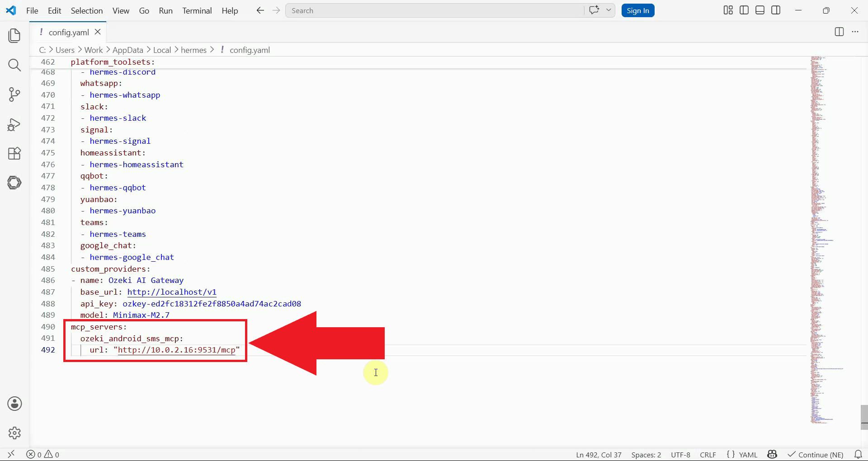The width and height of the screenshot is (868, 461).
Task: Click the Sign In button
Action: [638, 10]
